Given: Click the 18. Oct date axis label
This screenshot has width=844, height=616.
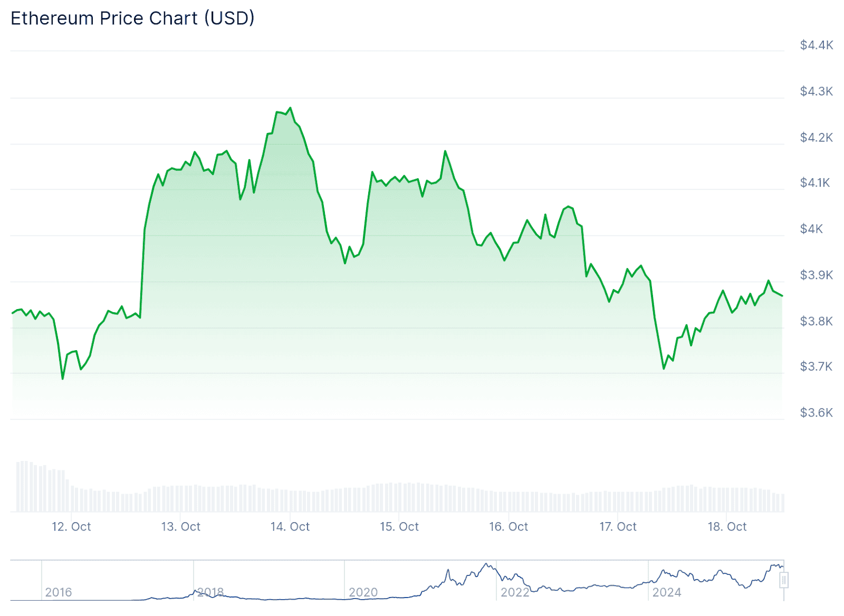Looking at the screenshot, I should tap(727, 526).
